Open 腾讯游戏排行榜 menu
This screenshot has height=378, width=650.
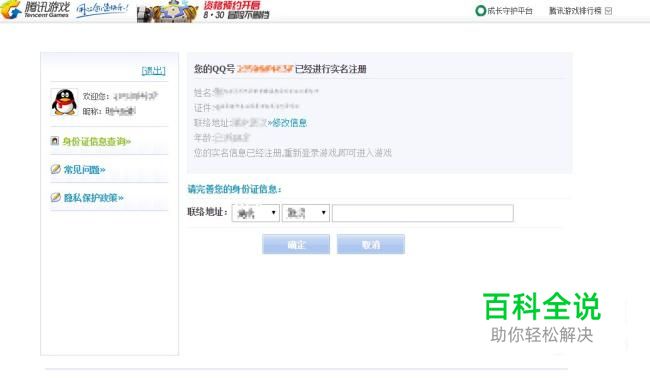(575, 11)
